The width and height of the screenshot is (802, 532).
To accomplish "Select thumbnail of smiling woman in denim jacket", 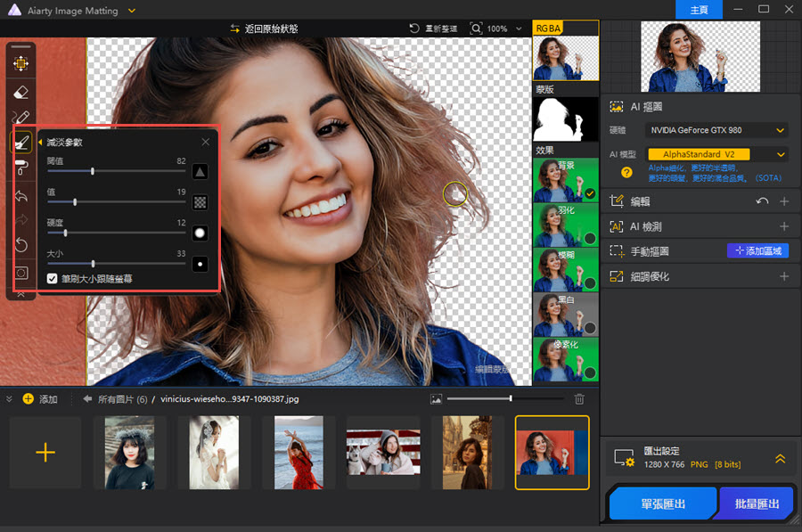I will click(552, 452).
